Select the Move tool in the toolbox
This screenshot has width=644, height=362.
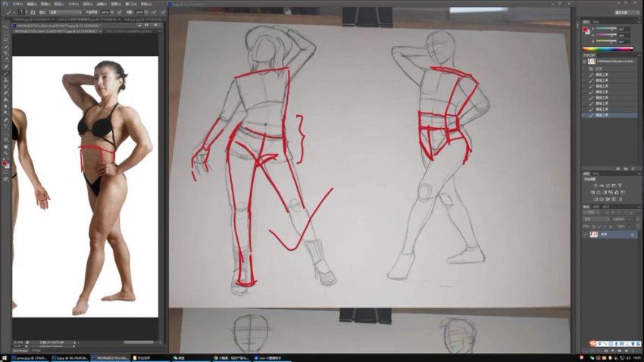(x=6, y=27)
